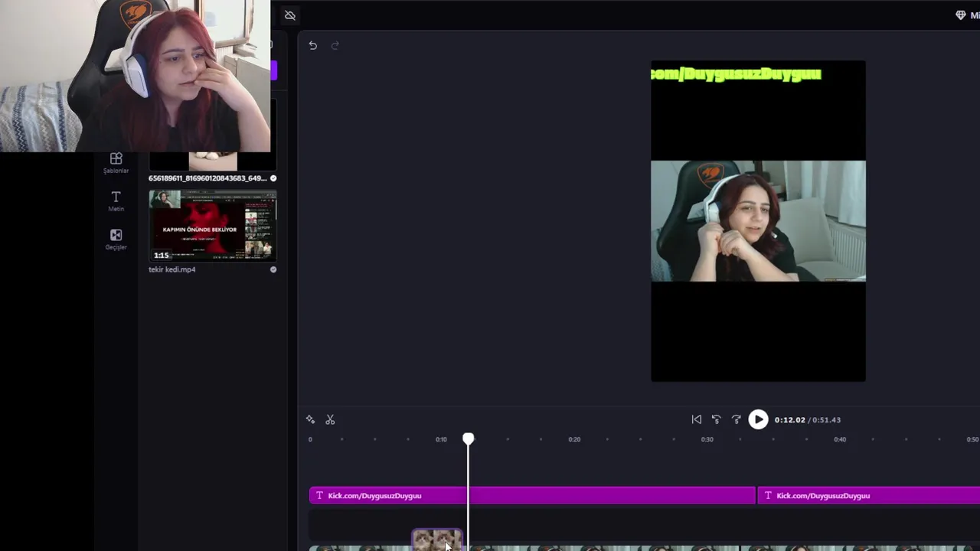Open the Geçişler transitions panel
980x551 pixels.
click(x=116, y=240)
